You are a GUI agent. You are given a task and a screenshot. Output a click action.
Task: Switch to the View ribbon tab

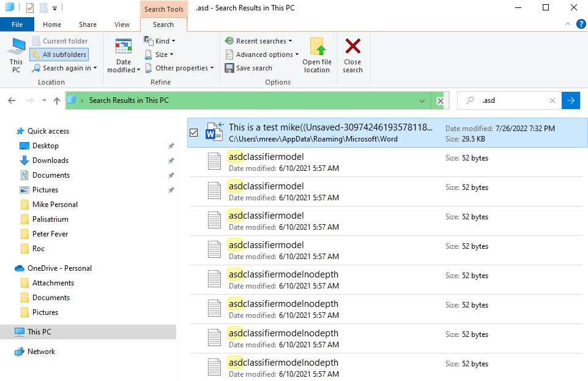click(122, 25)
